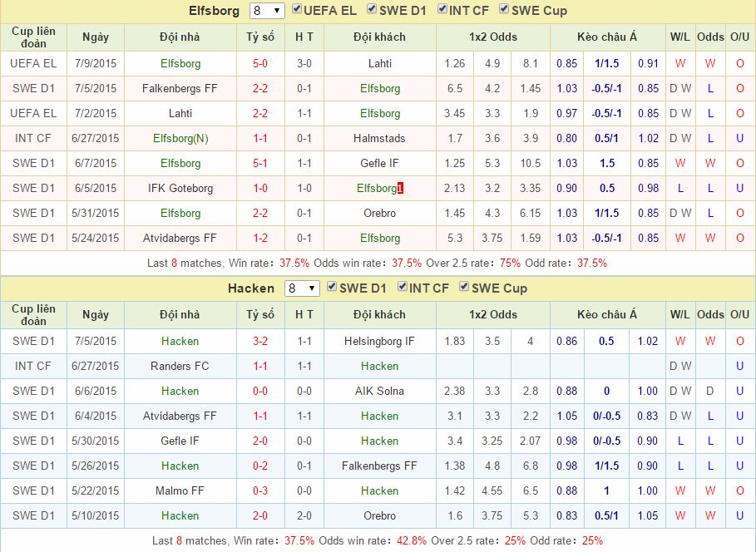
Task: Toggle the INT CF checkbox in Hacken section
Action: click(402, 287)
